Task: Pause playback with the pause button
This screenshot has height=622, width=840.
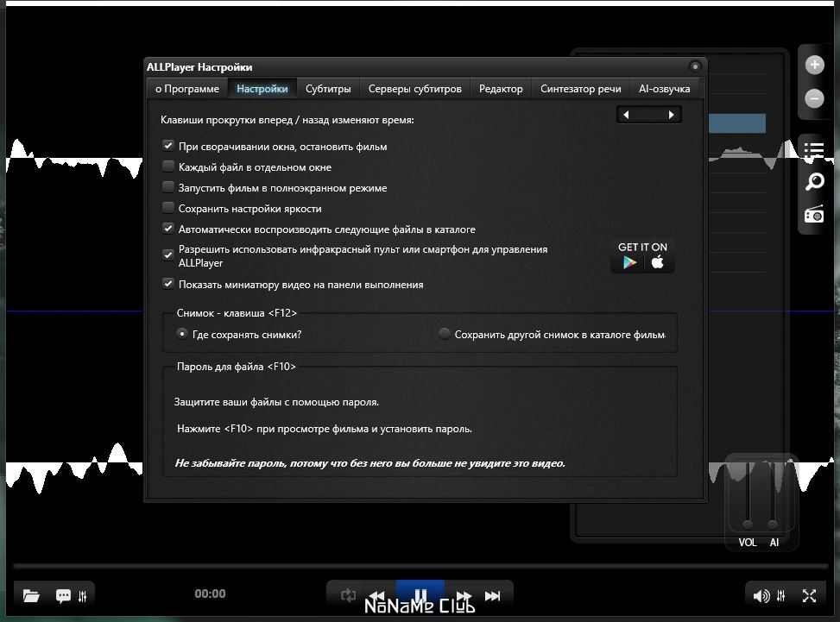Action: point(420,594)
